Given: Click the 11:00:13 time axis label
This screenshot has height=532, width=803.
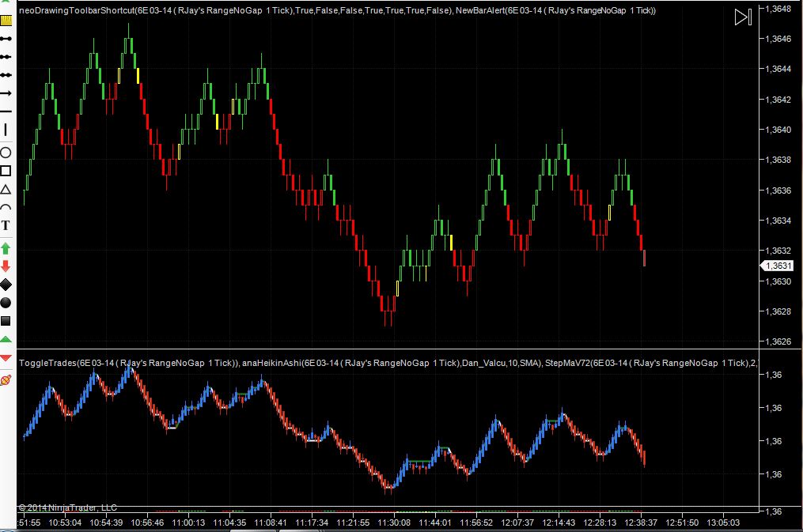Looking at the screenshot, I should (188, 523).
